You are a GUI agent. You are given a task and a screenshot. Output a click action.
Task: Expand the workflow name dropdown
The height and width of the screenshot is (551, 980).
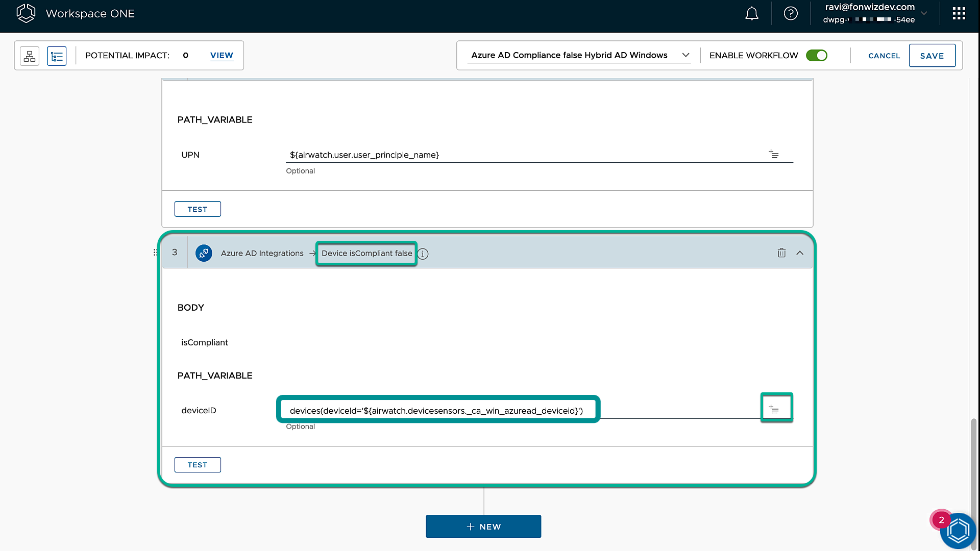click(685, 55)
